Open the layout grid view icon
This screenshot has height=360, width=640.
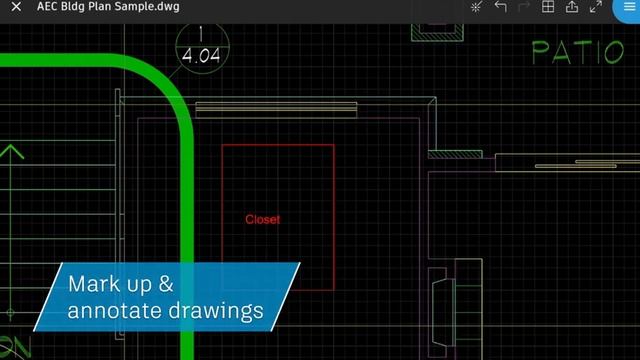tap(548, 7)
